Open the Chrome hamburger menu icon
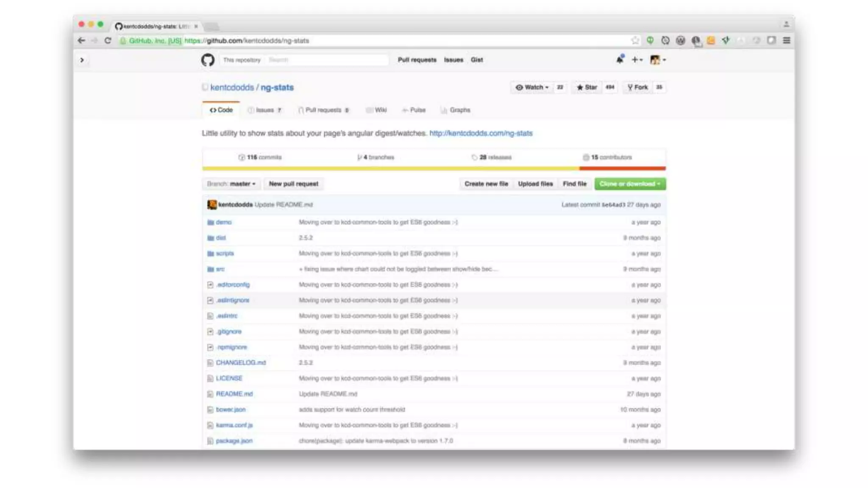The width and height of the screenshot is (868, 488). click(787, 41)
